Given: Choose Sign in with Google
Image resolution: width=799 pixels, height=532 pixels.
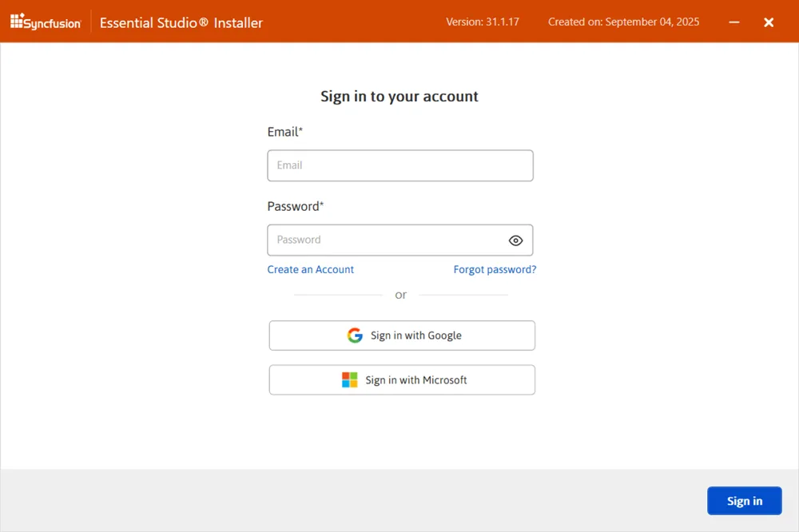Looking at the screenshot, I should (401, 335).
